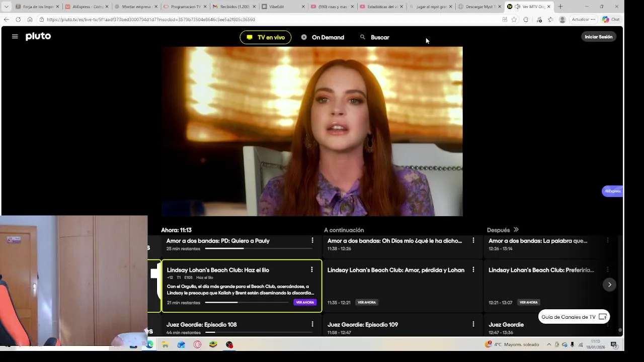Switch to the Programacion TV tab
Viewport: 644px width, 362px height.
[185, 7]
